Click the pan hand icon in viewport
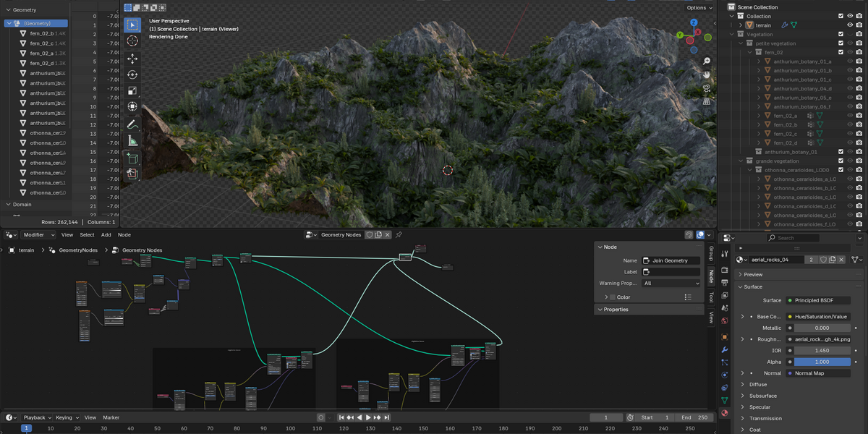This screenshot has height=434, width=868. [707, 75]
